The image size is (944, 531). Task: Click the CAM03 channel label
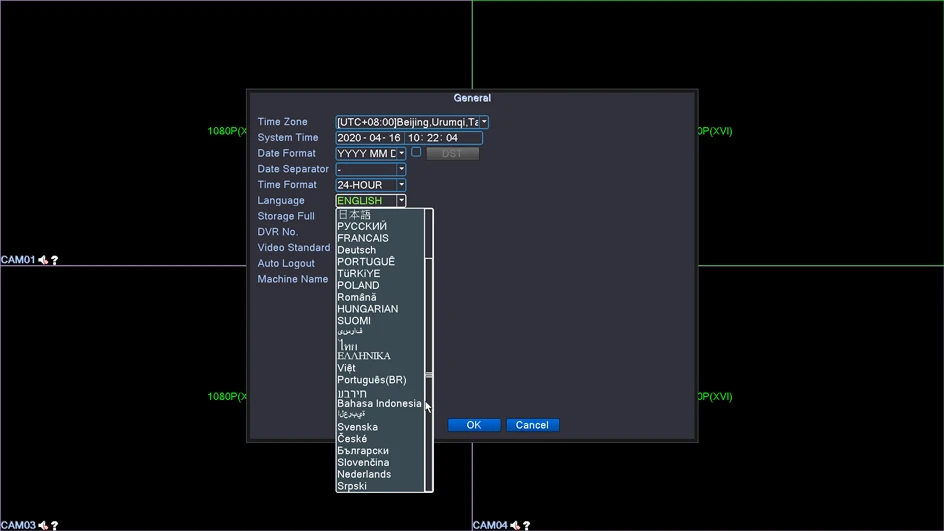coord(18,526)
